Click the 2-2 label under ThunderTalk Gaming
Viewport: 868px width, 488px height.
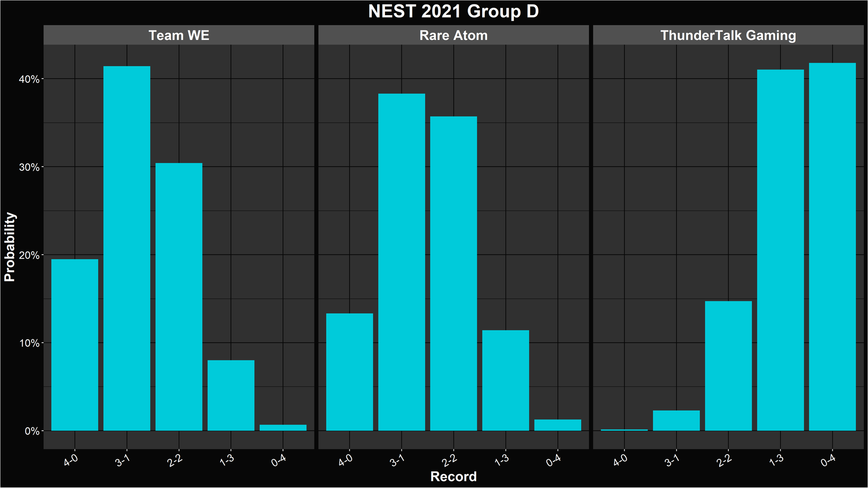724,461
